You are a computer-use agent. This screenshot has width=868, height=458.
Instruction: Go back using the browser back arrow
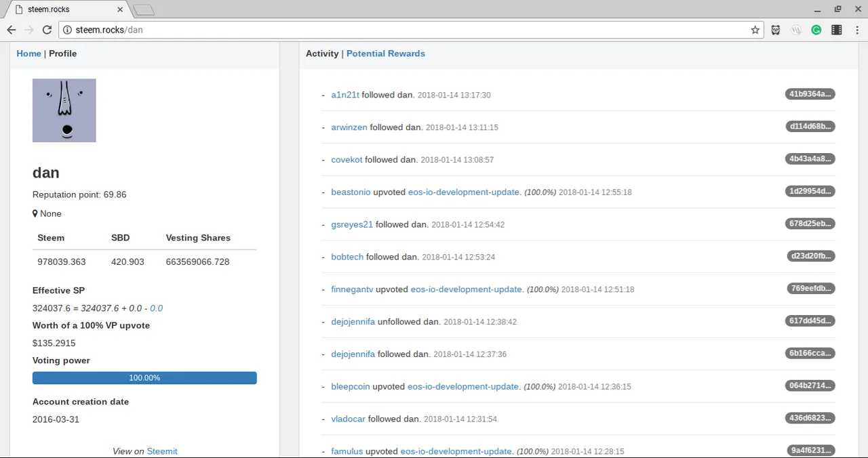pos(12,30)
